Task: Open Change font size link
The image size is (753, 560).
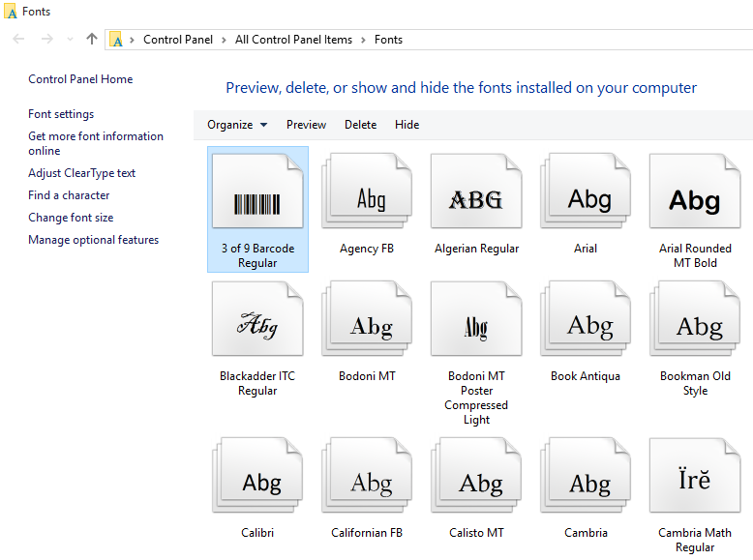Action: 71,218
